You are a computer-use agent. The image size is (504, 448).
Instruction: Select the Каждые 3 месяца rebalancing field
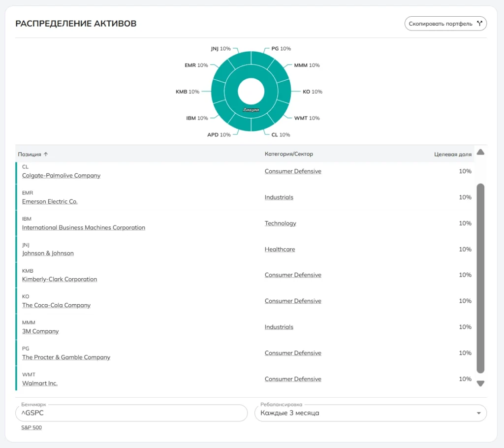click(371, 413)
